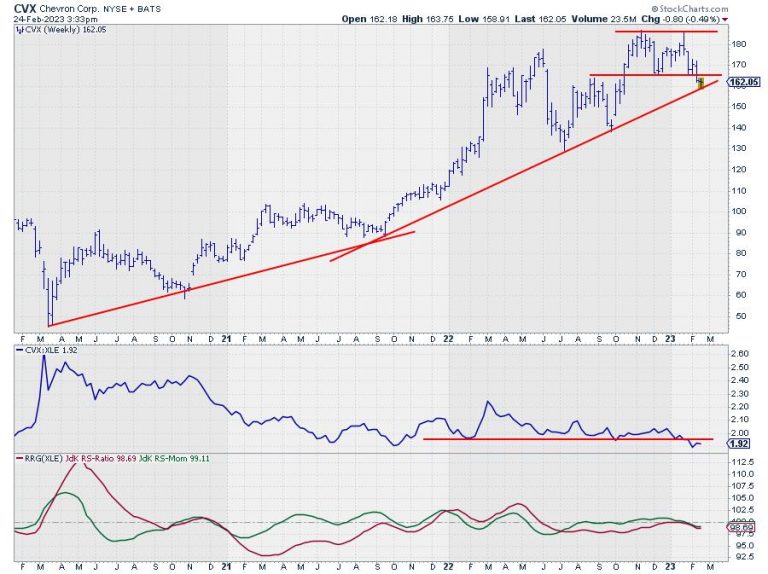Screen dimensions: 768x574
Task: Click the 110 label on the price axis
Action: point(740,191)
